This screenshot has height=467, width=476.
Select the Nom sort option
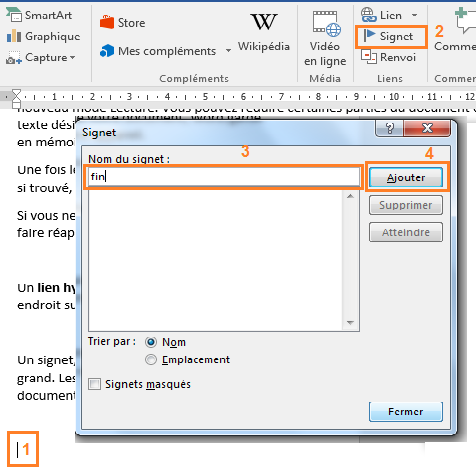151,342
